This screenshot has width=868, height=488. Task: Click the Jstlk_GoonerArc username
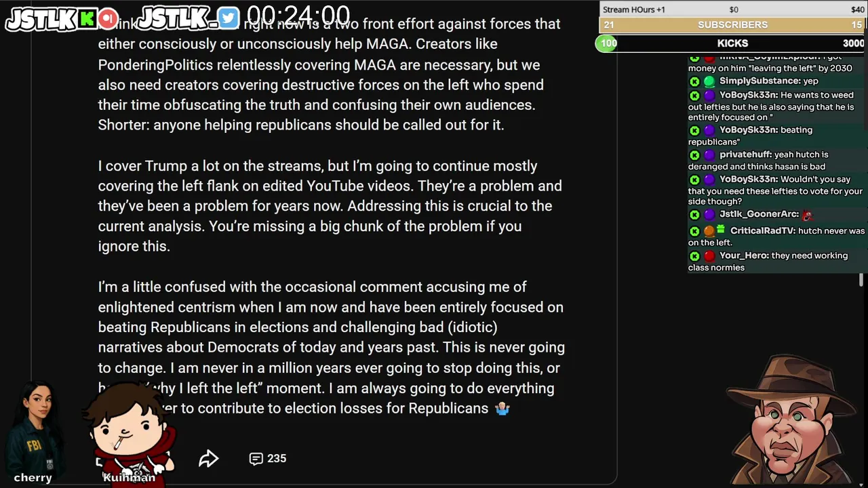coord(759,214)
